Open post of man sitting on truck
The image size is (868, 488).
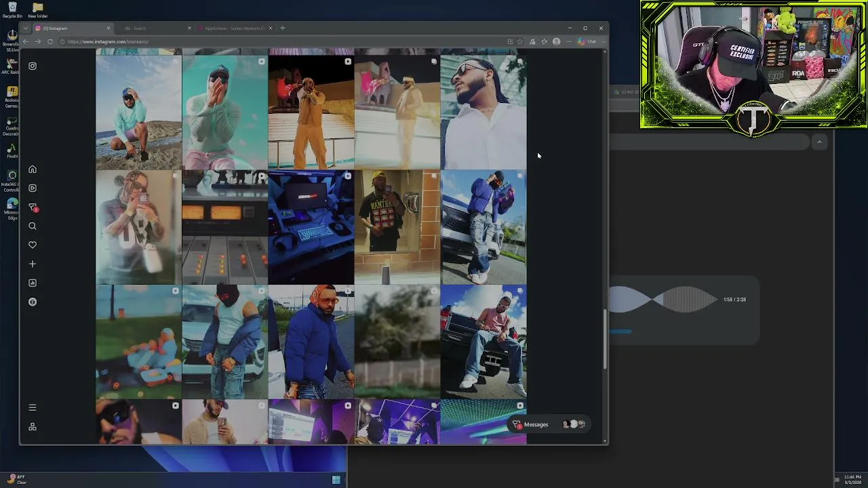[483, 342]
